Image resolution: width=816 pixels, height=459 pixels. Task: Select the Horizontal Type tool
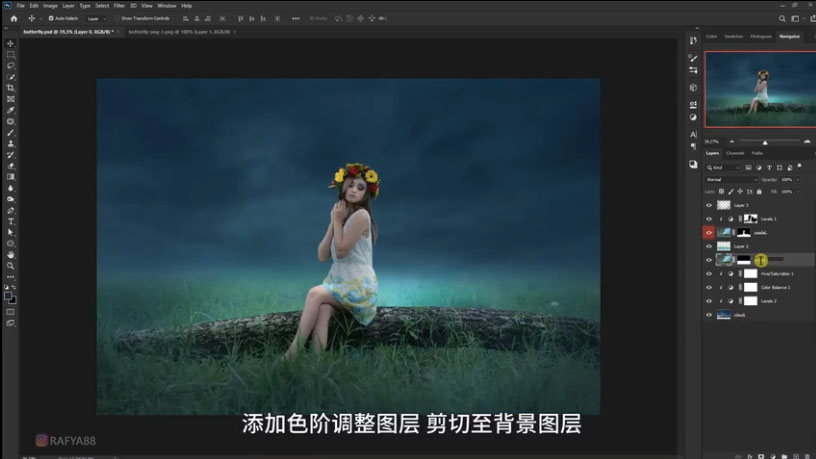click(x=10, y=222)
